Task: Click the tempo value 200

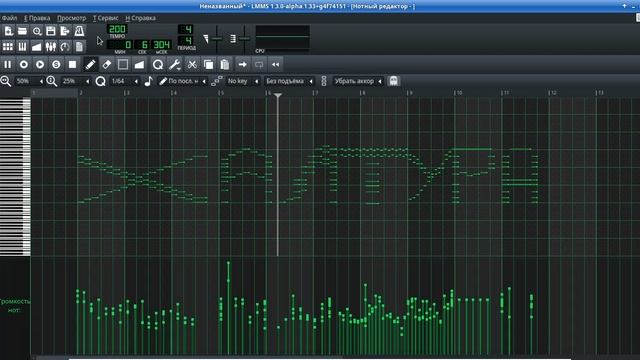Action: pos(117,29)
